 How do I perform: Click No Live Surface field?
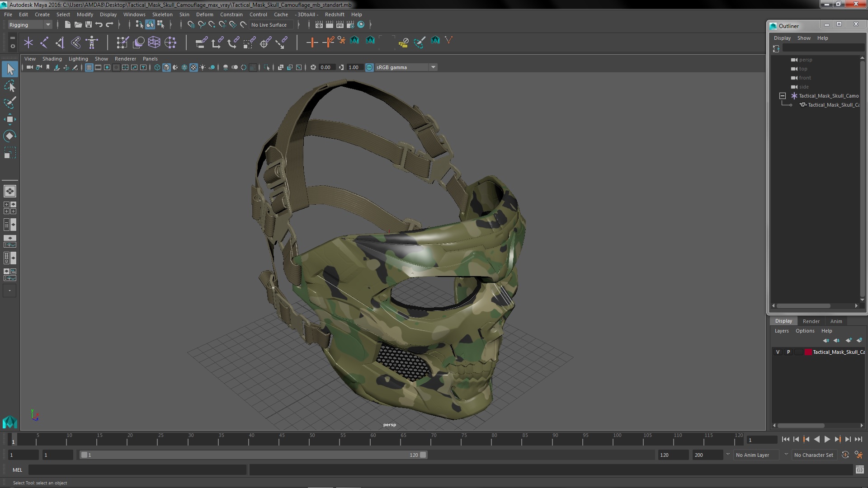point(271,25)
